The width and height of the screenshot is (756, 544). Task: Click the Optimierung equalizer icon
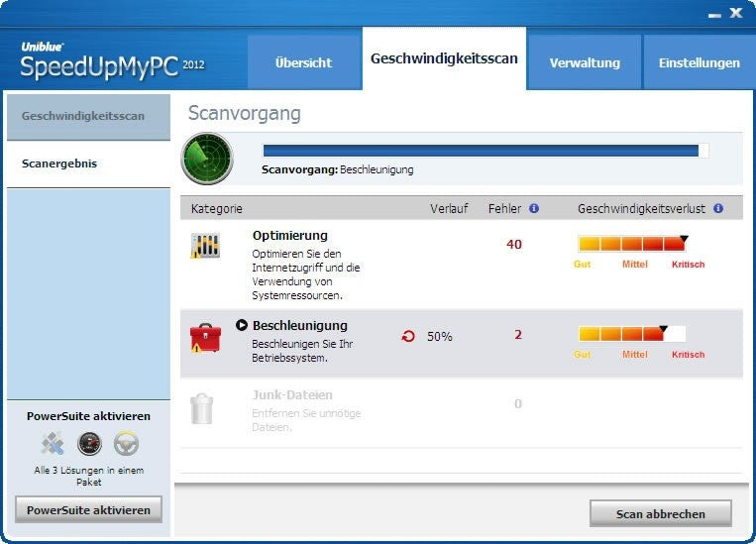click(205, 246)
